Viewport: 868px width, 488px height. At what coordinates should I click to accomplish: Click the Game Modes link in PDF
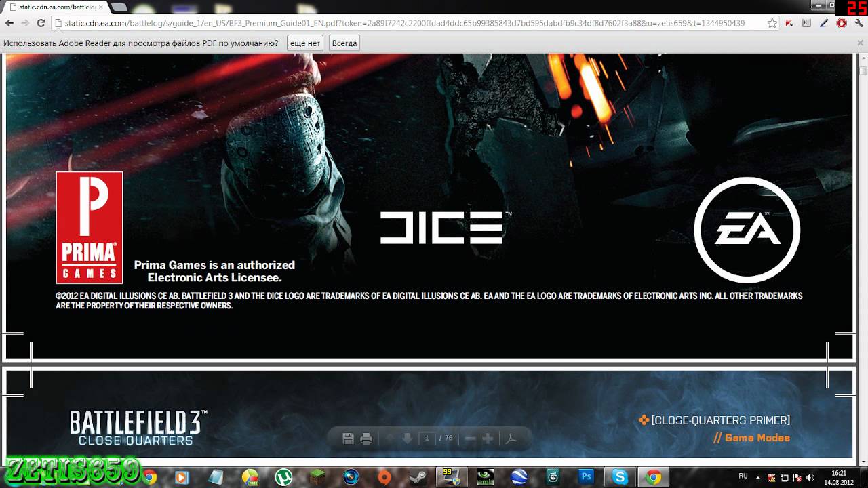pos(757,438)
